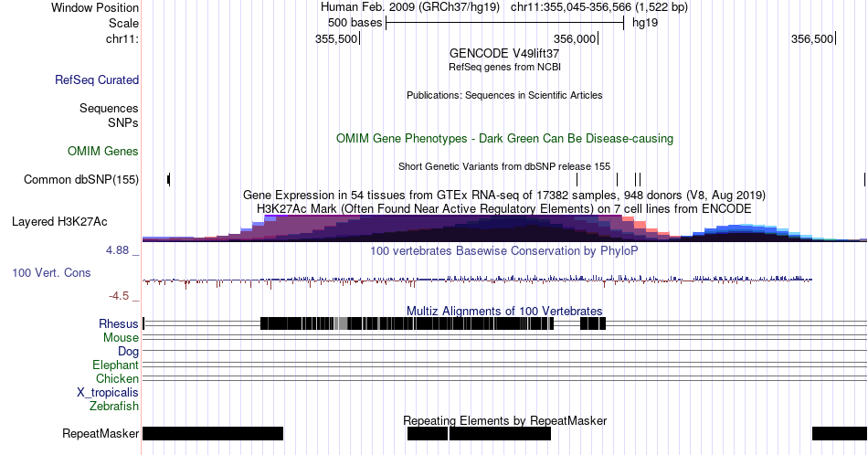This screenshot has height=455, width=868.
Task: Click the RepeatMasker track label
Action: (101, 433)
